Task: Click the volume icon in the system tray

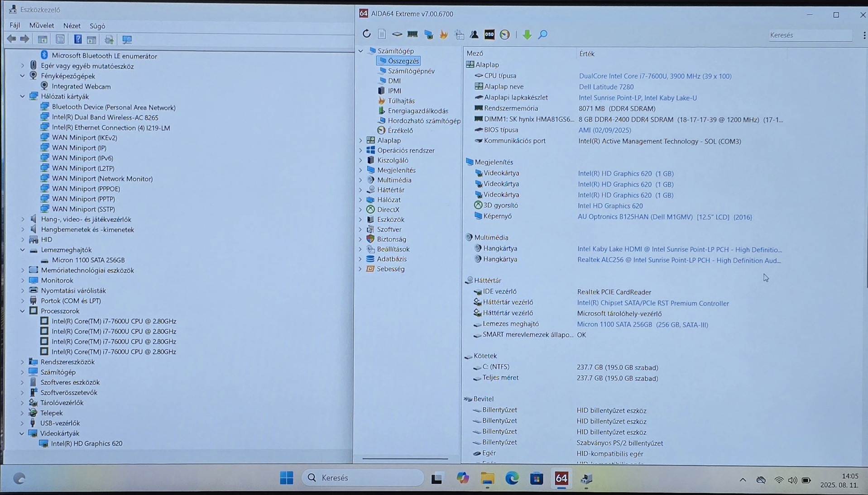Action: [792, 480]
